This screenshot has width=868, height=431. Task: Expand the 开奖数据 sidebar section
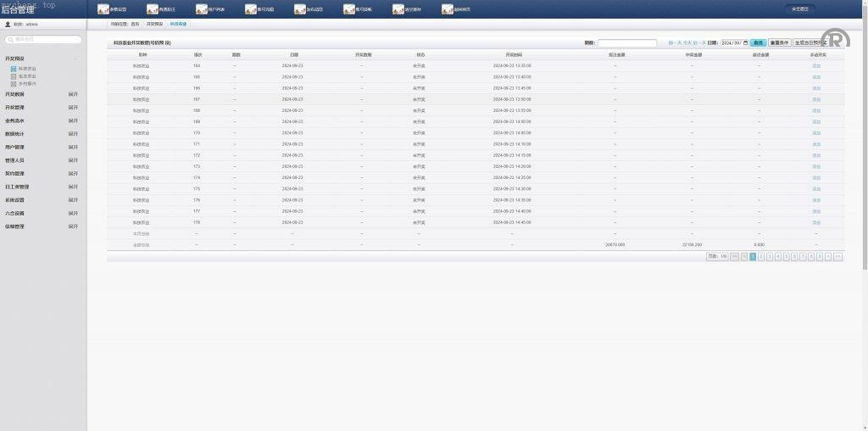(73, 94)
